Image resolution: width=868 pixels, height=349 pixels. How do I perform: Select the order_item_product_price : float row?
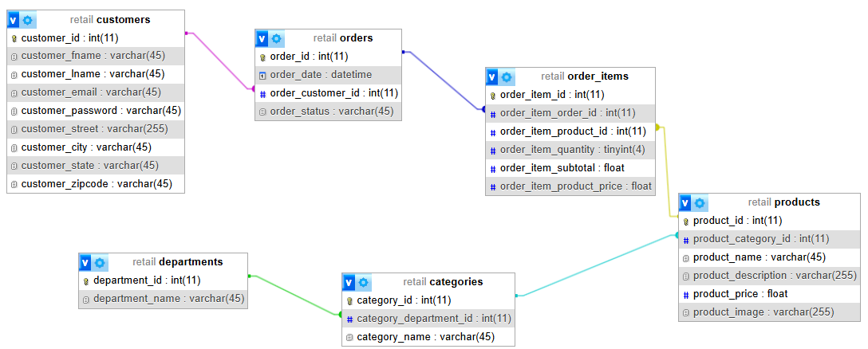click(x=570, y=186)
